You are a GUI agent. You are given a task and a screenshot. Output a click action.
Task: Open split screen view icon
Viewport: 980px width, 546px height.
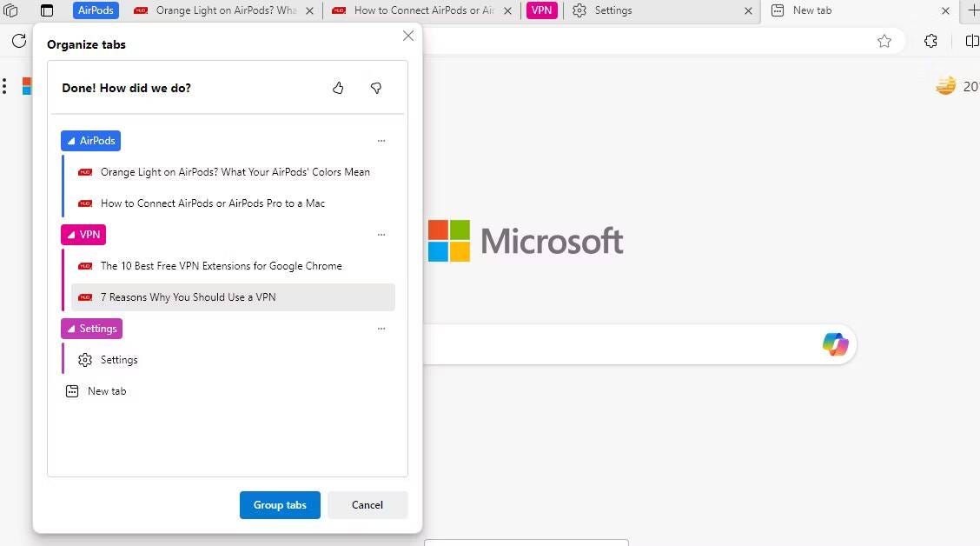coord(972,40)
